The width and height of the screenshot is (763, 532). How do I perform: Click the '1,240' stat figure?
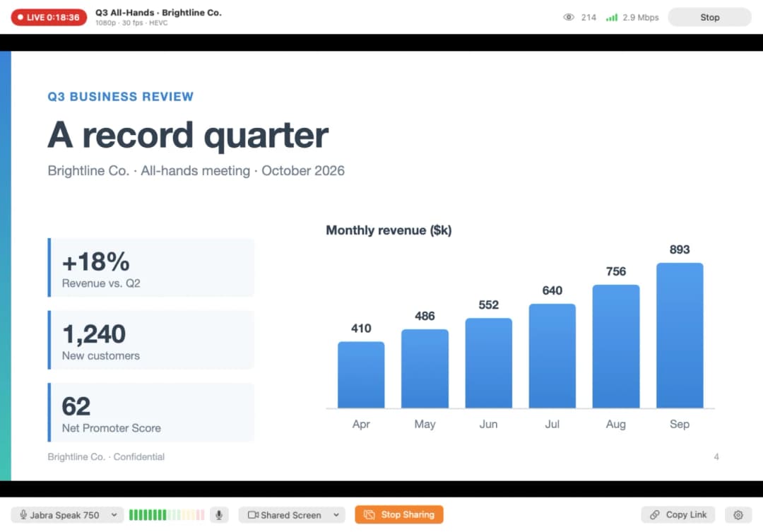coord(94,334)
